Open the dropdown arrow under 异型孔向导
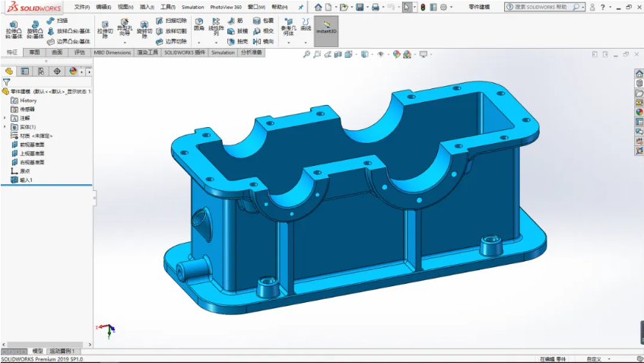 click(x=125, y=43)
